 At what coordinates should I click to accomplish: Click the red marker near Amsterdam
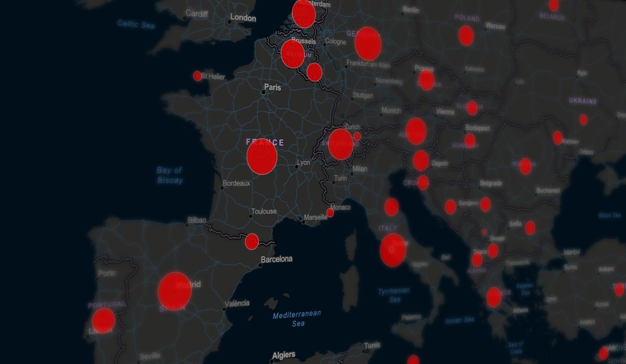pyautogui.click(x=304, y=14)
